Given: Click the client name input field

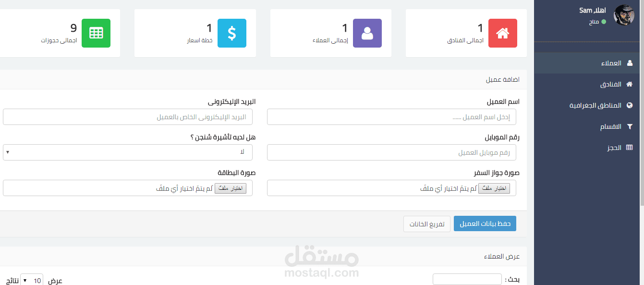Looking at the screenshot, I should 391,116.
